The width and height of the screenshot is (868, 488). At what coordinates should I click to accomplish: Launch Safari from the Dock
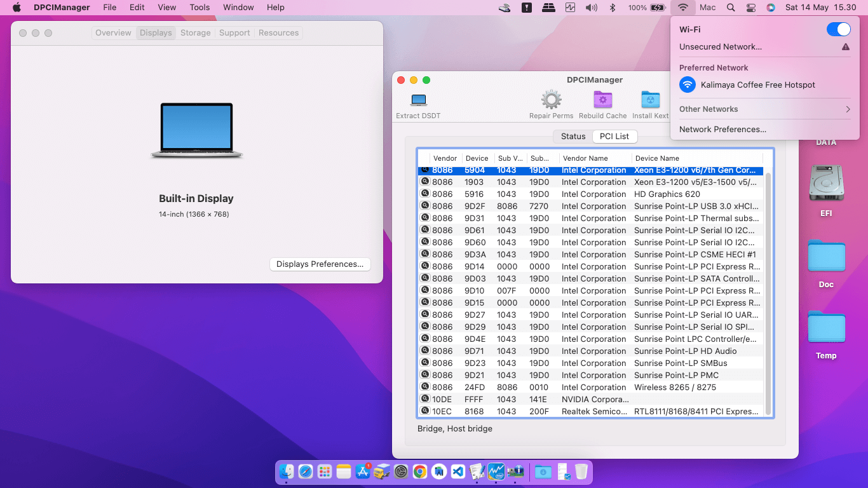(x=306, y=471)
